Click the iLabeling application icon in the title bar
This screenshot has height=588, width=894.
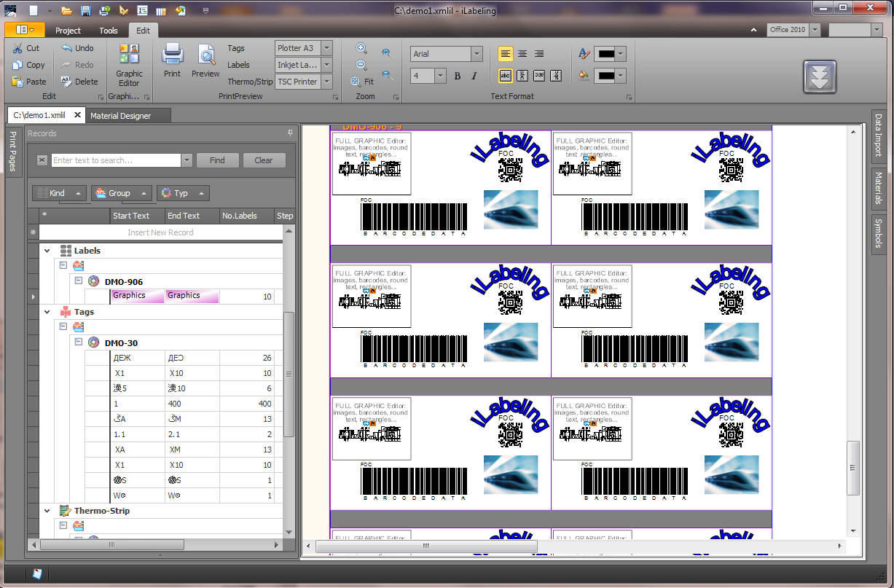point(10,10)
